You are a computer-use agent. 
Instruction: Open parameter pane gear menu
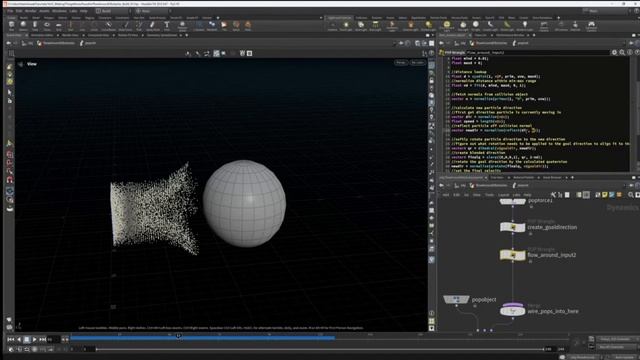[614, 53]
